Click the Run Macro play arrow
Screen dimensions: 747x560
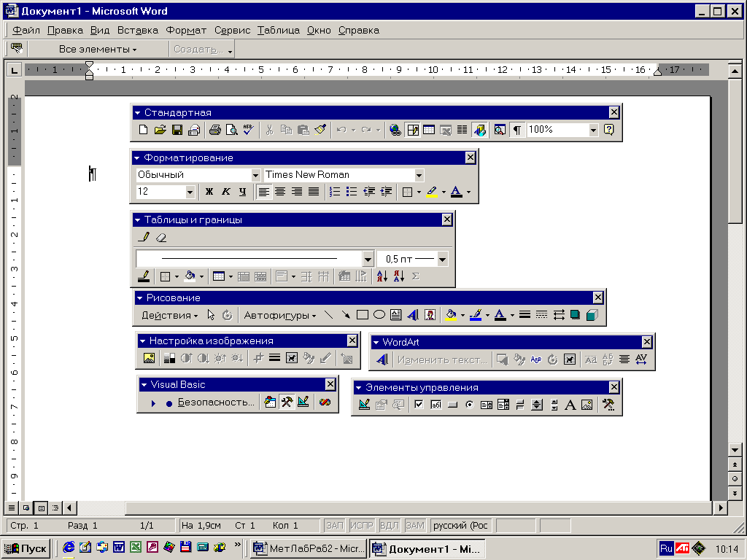153,403
